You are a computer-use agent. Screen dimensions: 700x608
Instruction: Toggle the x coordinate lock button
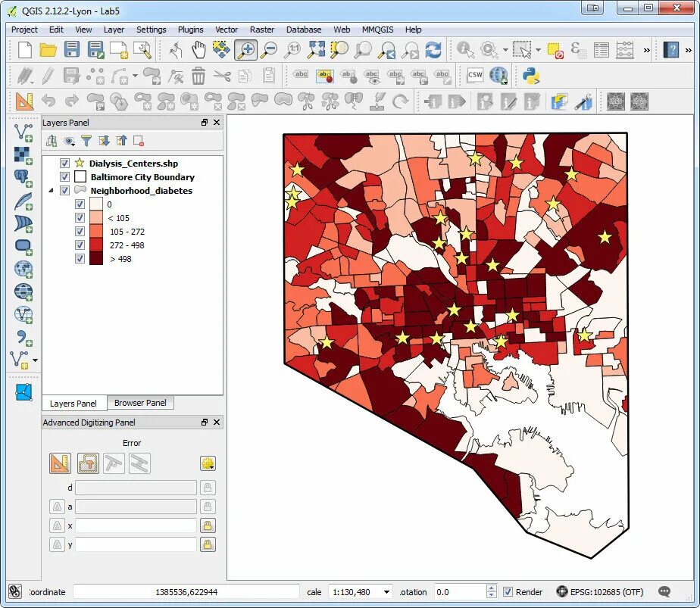pyautogui.click(x=208, y=525)
